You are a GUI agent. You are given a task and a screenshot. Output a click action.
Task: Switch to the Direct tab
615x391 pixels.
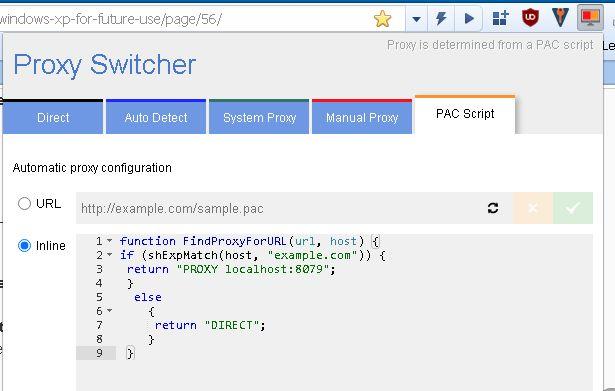[53, 117]
